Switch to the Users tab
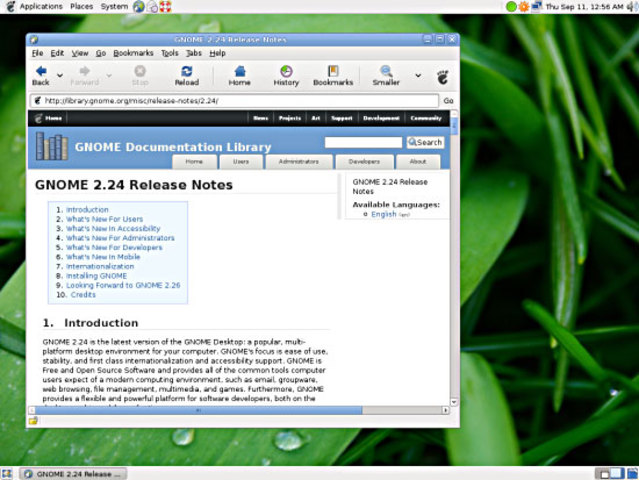Screen dimensions: 639x480 pyautogui.click(x=241, y=162)
